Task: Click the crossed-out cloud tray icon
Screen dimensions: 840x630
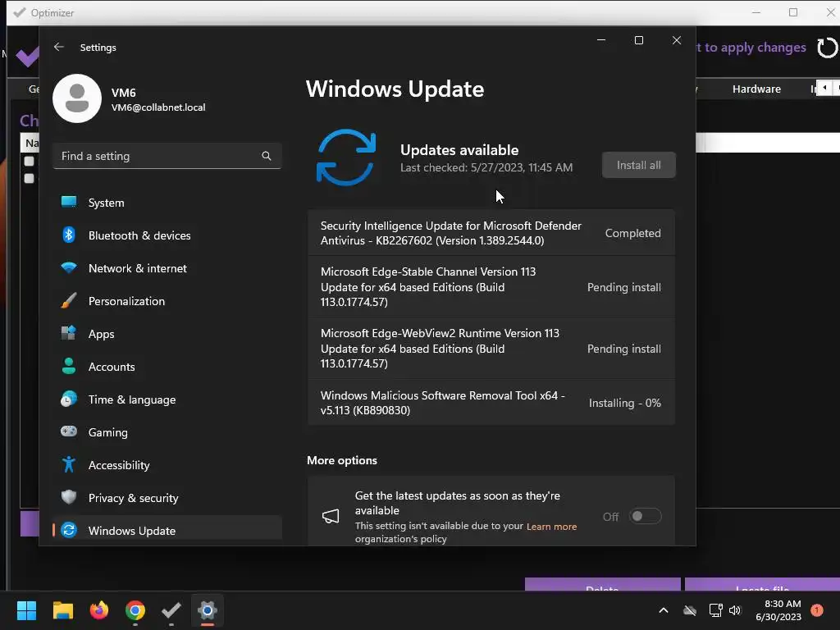Action: 690,610
